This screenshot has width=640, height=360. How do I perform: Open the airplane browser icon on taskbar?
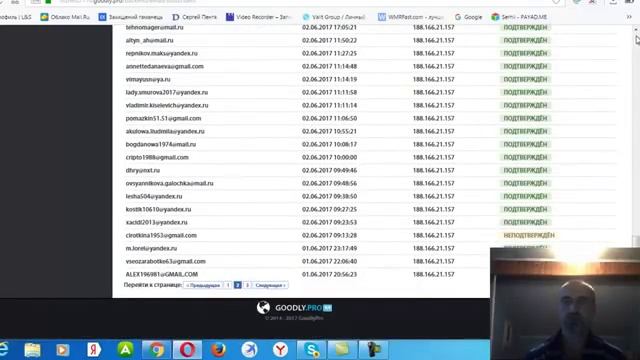(249, 350)
